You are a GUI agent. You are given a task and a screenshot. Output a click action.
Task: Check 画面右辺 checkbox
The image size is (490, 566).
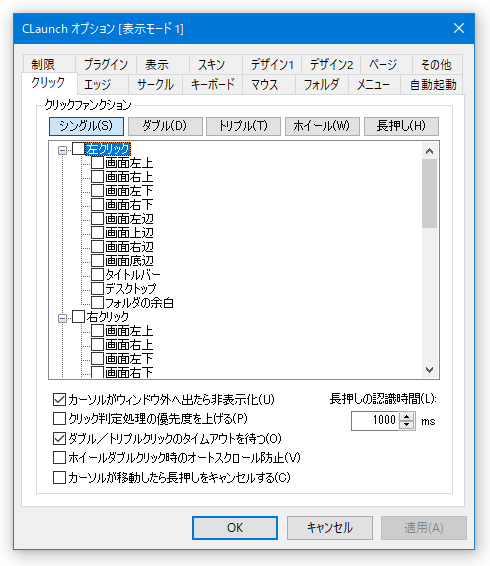97,247
